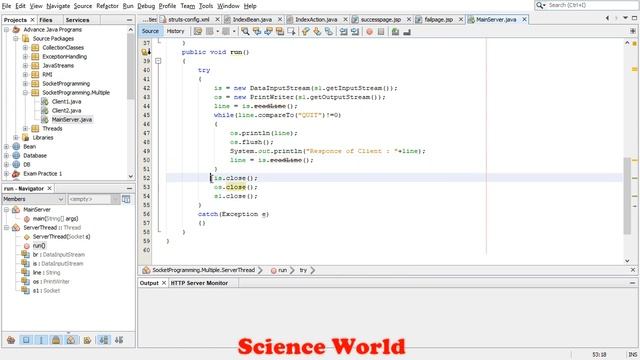Expand the Threads package node
The height and width of the screenshot is (360, 640).
[25, 128]
